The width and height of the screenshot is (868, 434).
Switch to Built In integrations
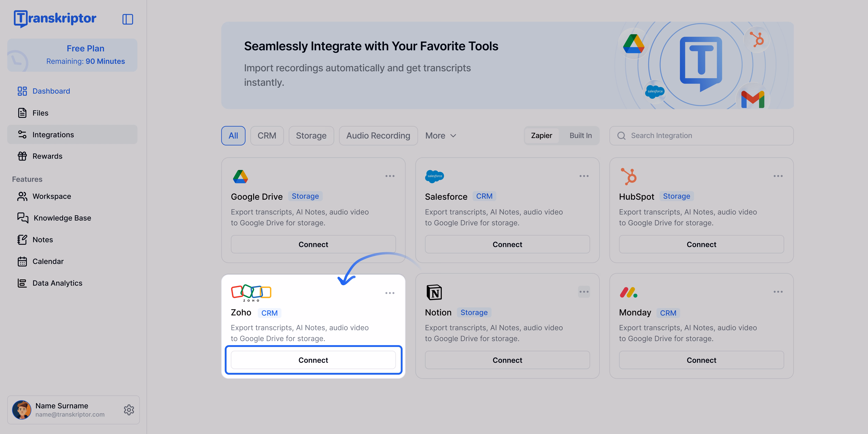[580, 136]
